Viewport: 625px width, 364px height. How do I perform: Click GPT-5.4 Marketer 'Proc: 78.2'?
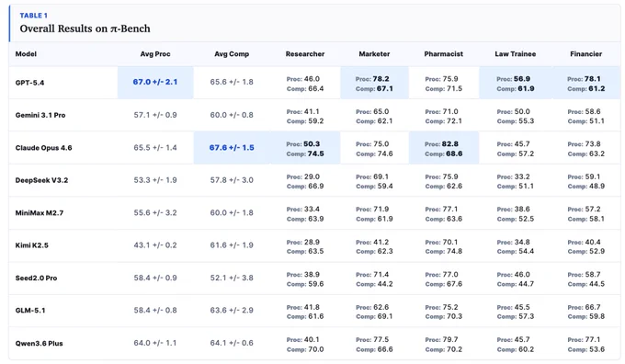(x=372, y=79)
